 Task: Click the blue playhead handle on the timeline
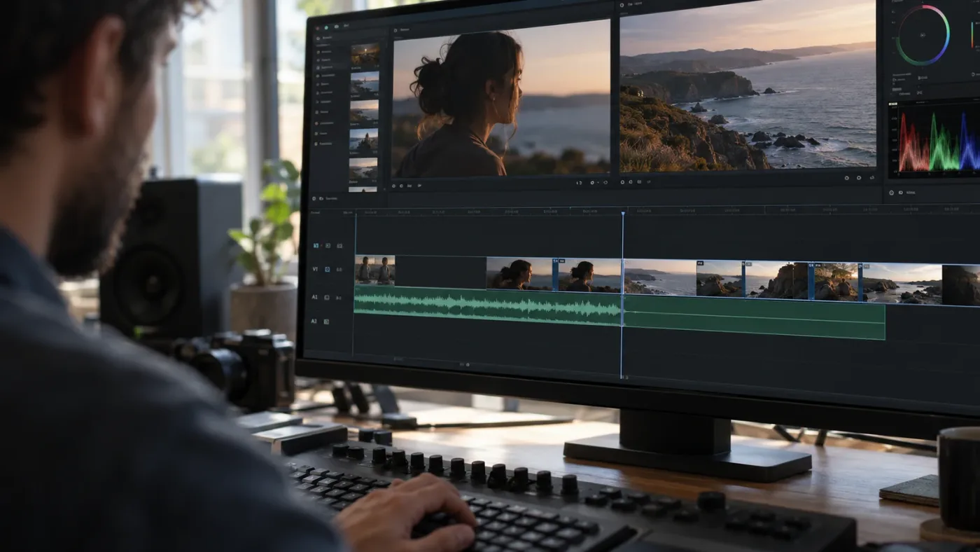(622, 212)
